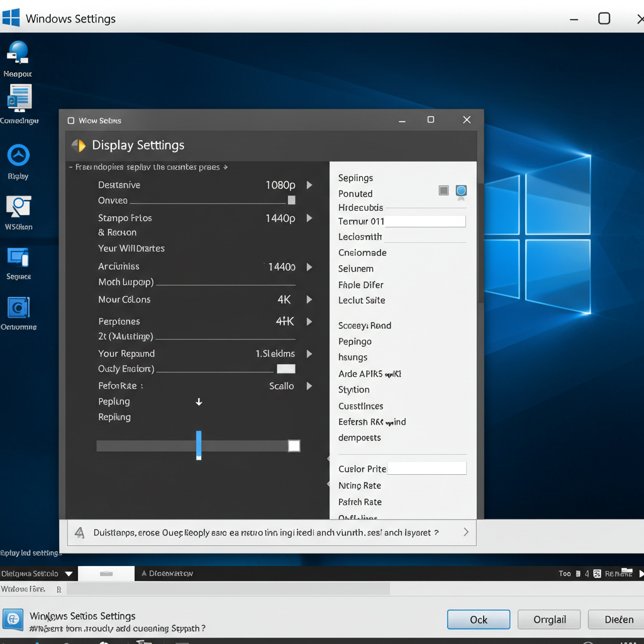This screenshot has width=644, height=644.
Task: Expand the Pefoń Rıte Scallo arrow
Action: click(x=309, y=386)
